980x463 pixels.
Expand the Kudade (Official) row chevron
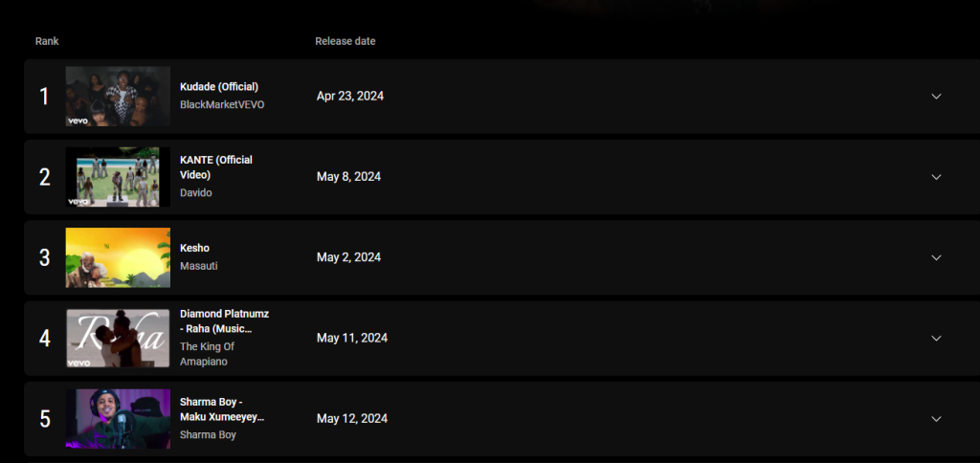936,97
